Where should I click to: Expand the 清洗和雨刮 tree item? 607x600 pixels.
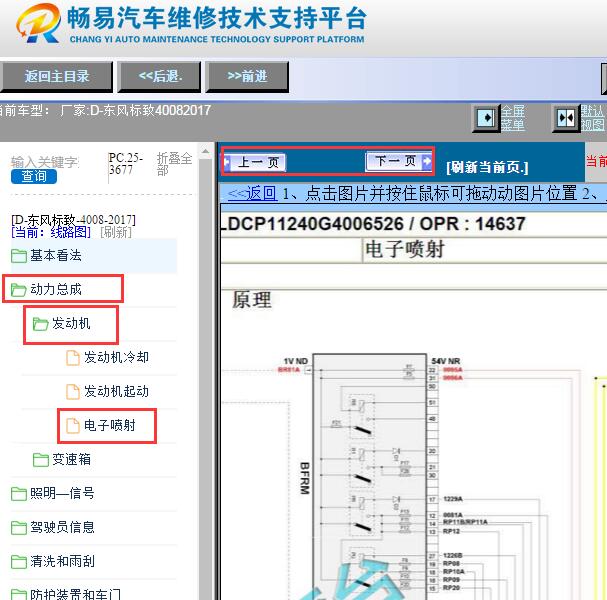coord(62,561)
